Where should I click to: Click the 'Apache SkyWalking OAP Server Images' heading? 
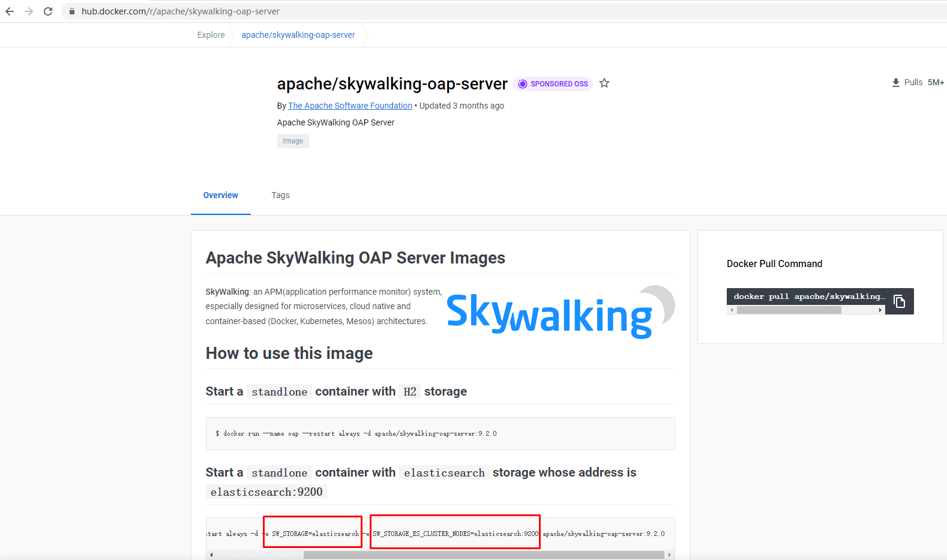point(355,258)
